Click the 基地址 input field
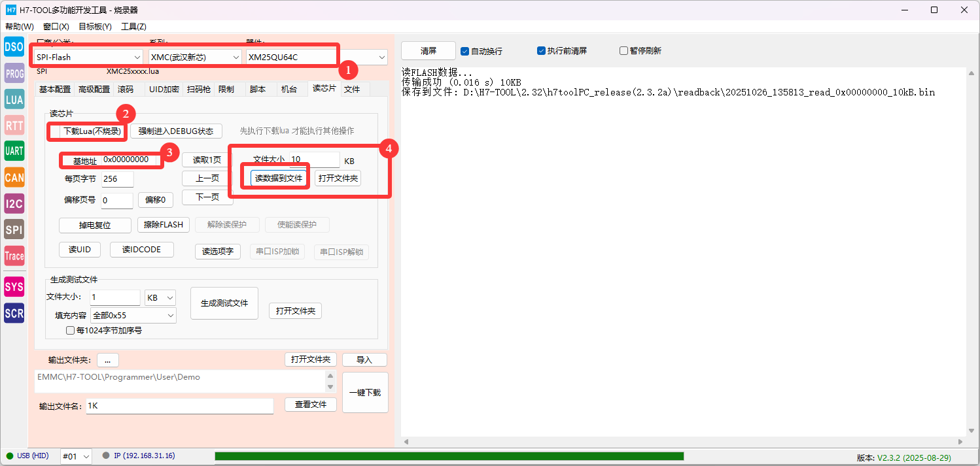The image size is (980, 466). pos(131,160)
